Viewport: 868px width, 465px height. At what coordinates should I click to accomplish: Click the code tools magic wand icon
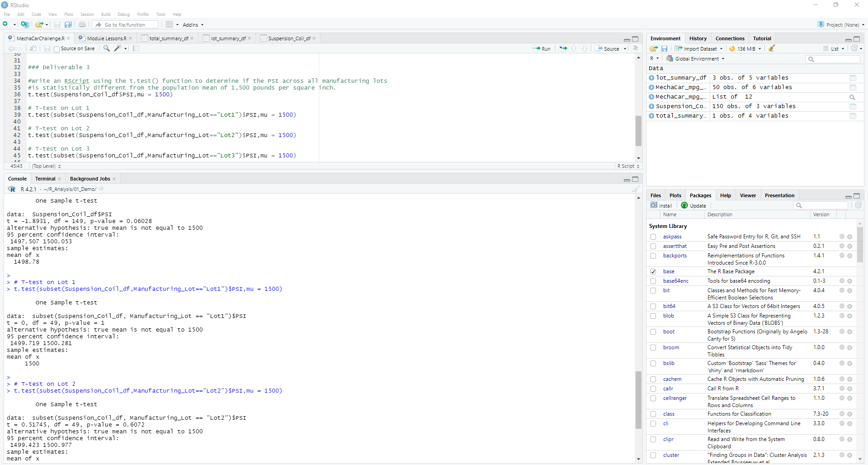click(x=118, y=48)
